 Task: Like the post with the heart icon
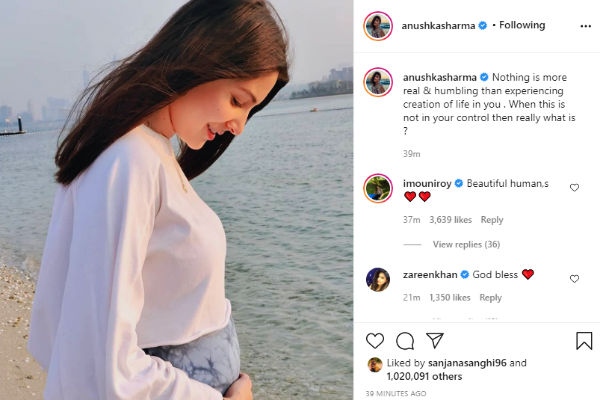375,341
